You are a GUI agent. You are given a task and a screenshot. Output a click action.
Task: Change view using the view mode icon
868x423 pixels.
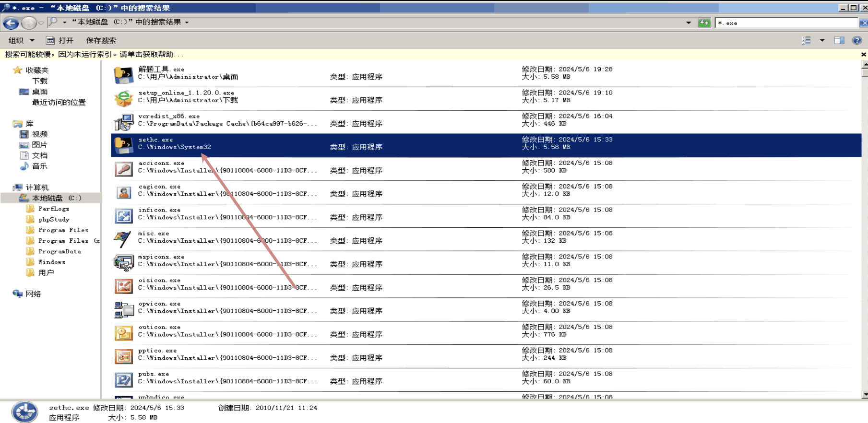point(807,41)
